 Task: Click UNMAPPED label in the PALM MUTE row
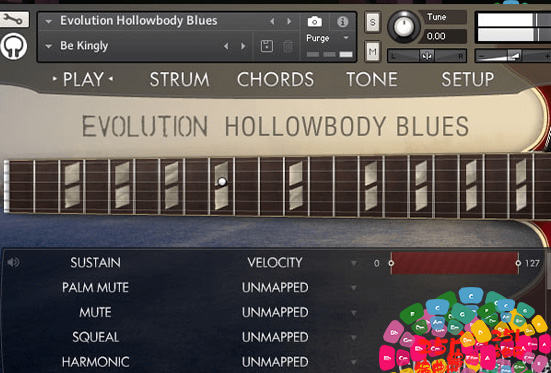[x=275, y=288]
